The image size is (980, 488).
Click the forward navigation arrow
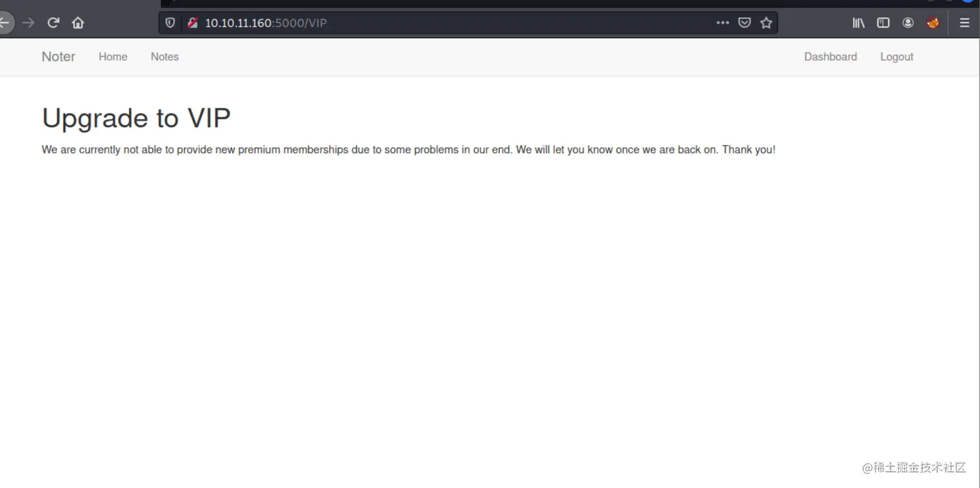(29, 22)
